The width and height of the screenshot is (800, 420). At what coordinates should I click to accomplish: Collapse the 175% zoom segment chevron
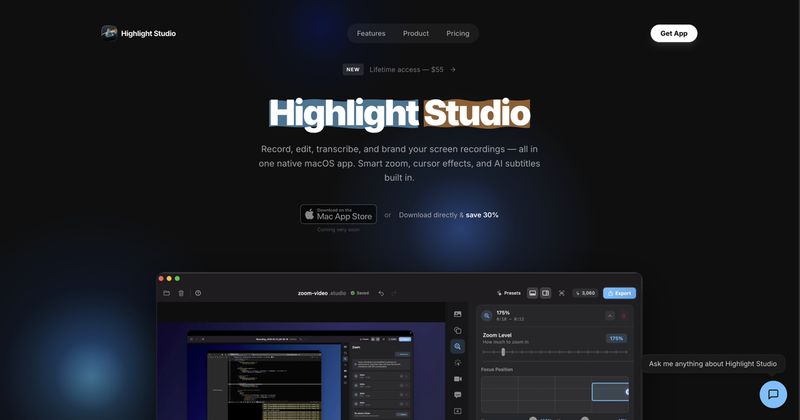coord(610,316)
